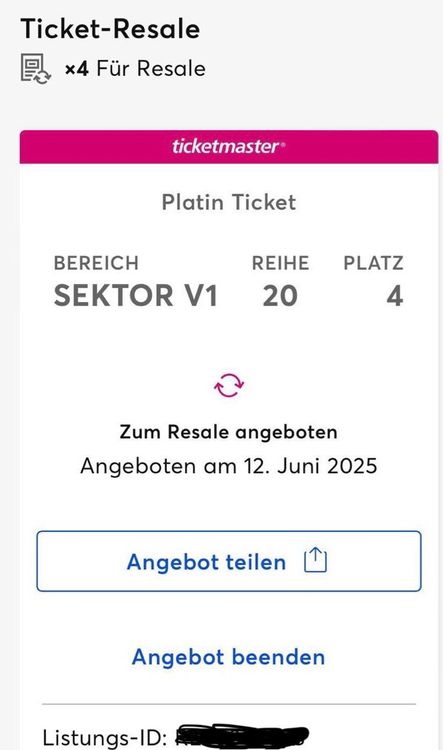Screen dimensions: 443x750
Task: Tap the BEREICH label
Action: tap(96, 263)
